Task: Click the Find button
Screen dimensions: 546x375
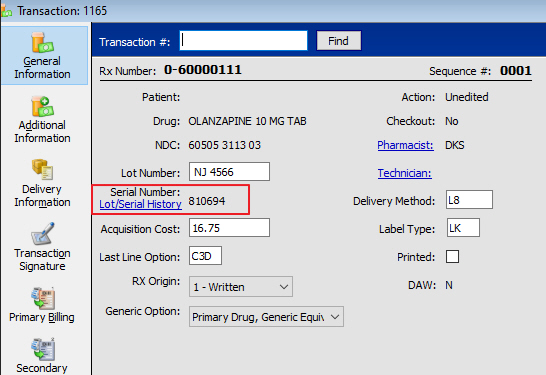Action: point(339,41)
